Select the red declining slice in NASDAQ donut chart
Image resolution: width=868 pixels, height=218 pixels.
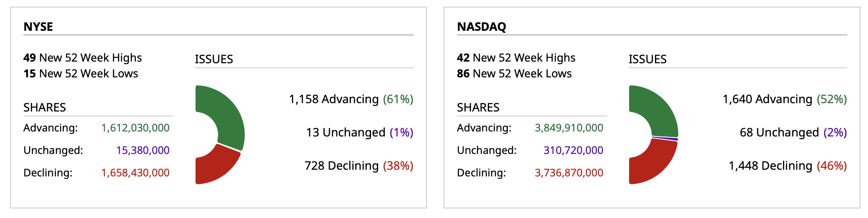[x=652, y=164]
